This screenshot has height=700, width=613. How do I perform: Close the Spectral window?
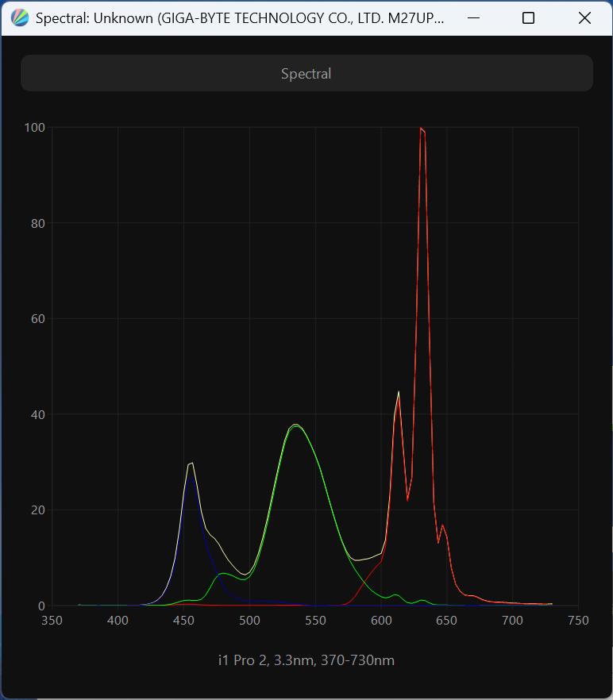(584, 17)
